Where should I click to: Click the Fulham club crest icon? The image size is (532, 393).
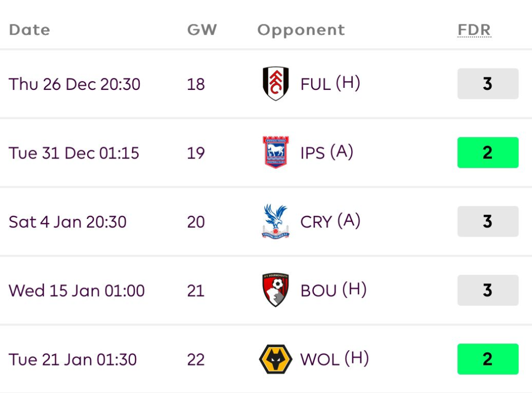pyautogui.click(x=275, y=84)
